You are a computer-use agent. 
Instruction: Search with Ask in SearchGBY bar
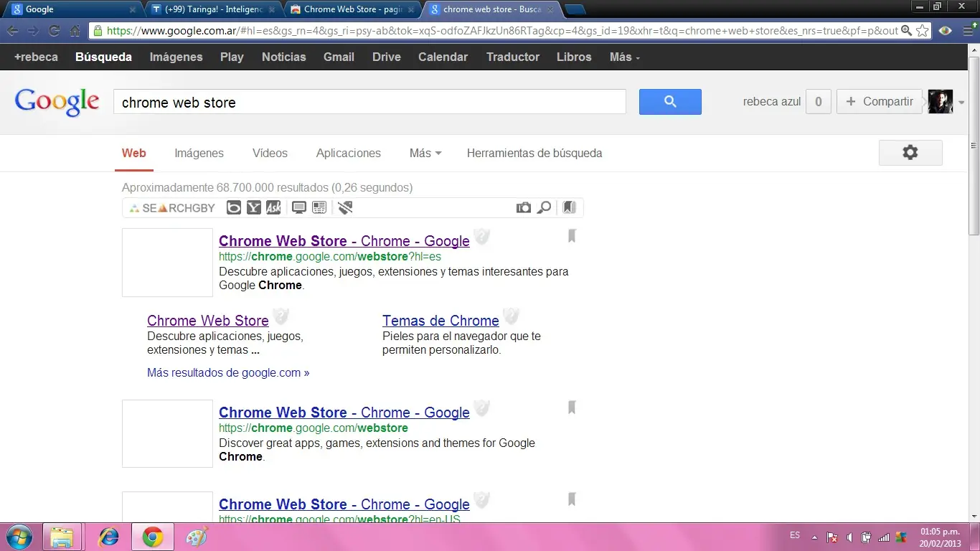tap(273, 207)
